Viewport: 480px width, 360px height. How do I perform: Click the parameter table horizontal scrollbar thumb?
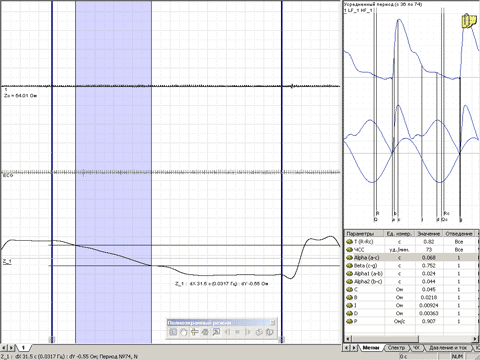click(x=384, y=339)
